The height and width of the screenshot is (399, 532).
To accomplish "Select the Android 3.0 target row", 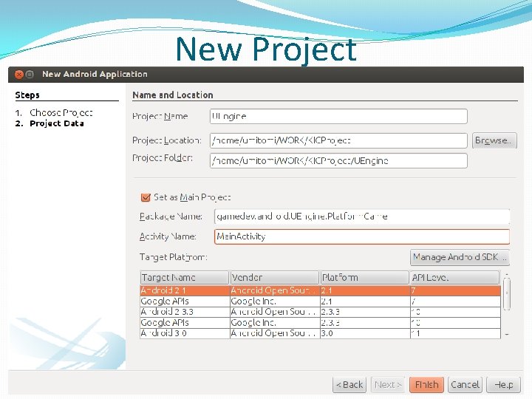I will coord(320,333).
